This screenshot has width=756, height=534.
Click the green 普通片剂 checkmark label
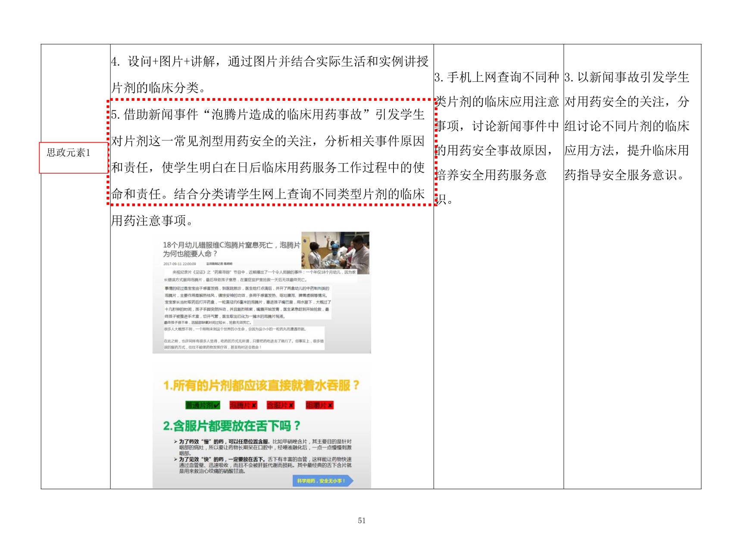point(203,405)
